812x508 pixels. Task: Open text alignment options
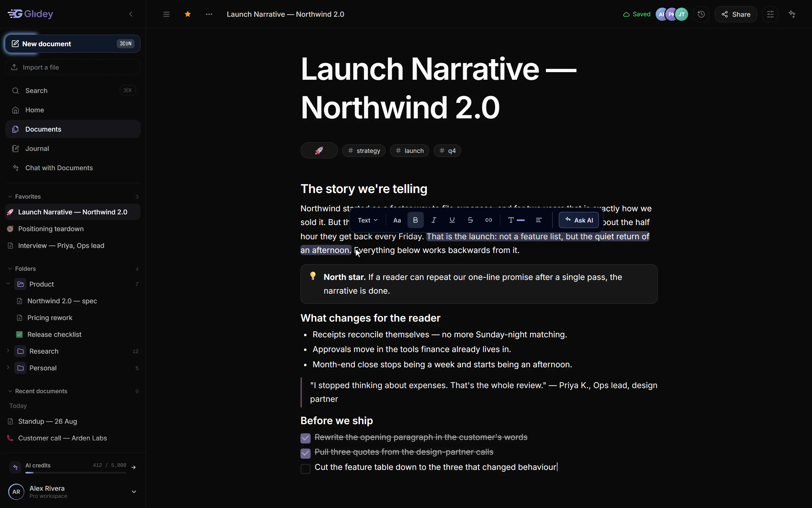pos(539,220)
